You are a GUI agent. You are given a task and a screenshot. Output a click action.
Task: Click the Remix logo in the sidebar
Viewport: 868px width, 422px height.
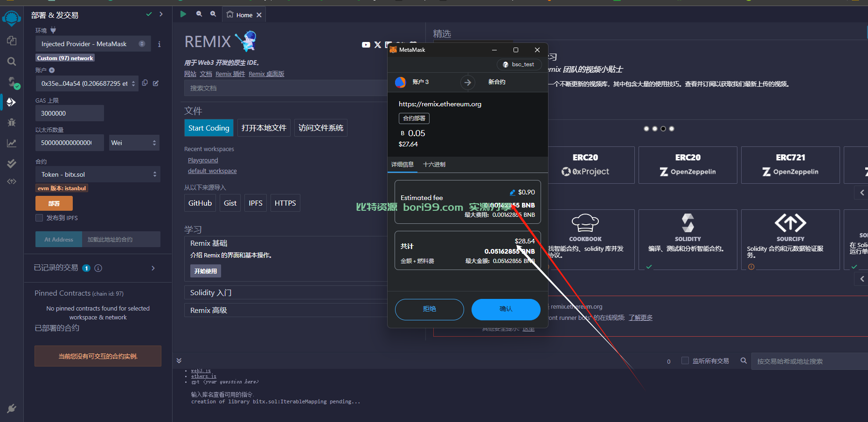[12, 18]
